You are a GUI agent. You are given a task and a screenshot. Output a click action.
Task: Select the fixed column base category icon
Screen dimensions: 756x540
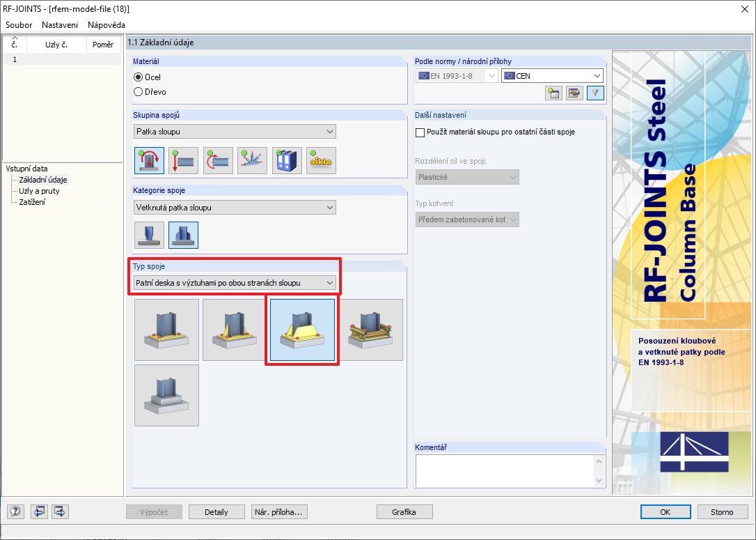tap(183, 235)
